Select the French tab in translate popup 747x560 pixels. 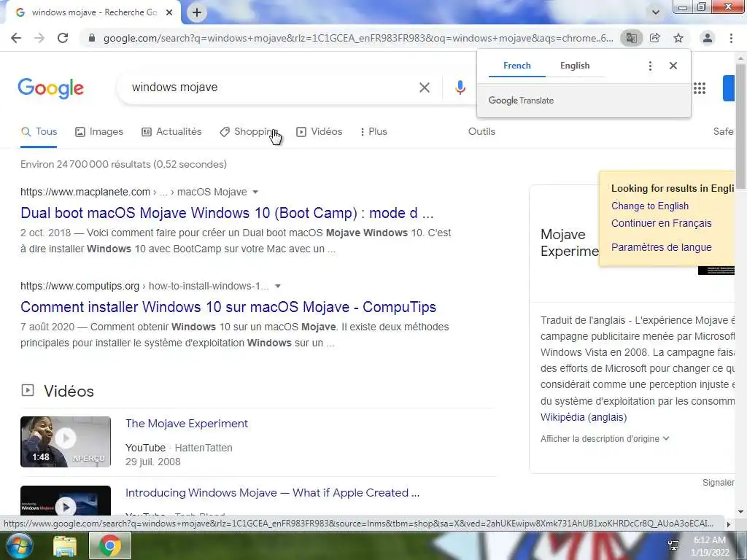coord(517,66)
